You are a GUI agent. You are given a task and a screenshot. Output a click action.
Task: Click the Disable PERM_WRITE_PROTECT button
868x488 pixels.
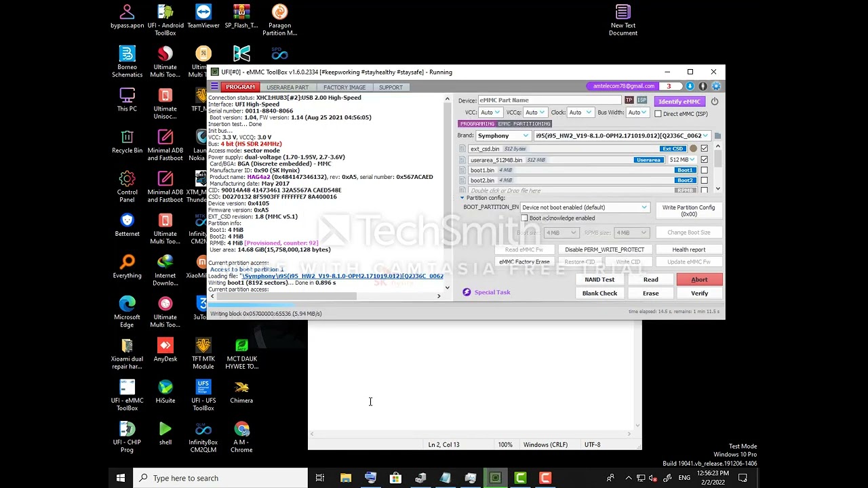(x=604, y=249)
